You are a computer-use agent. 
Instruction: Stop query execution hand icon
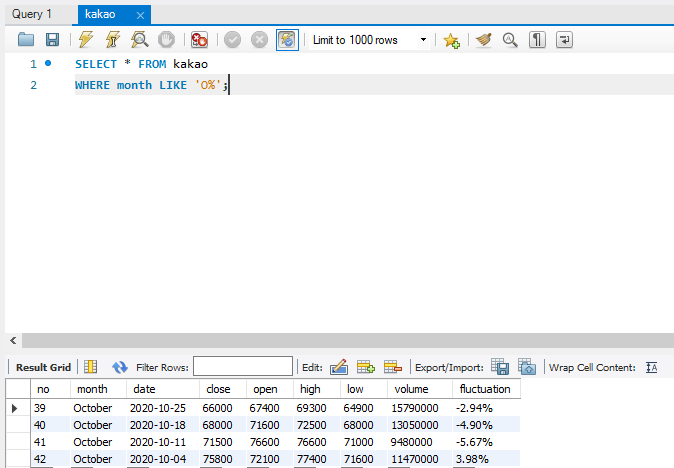(x=166, y=40)
